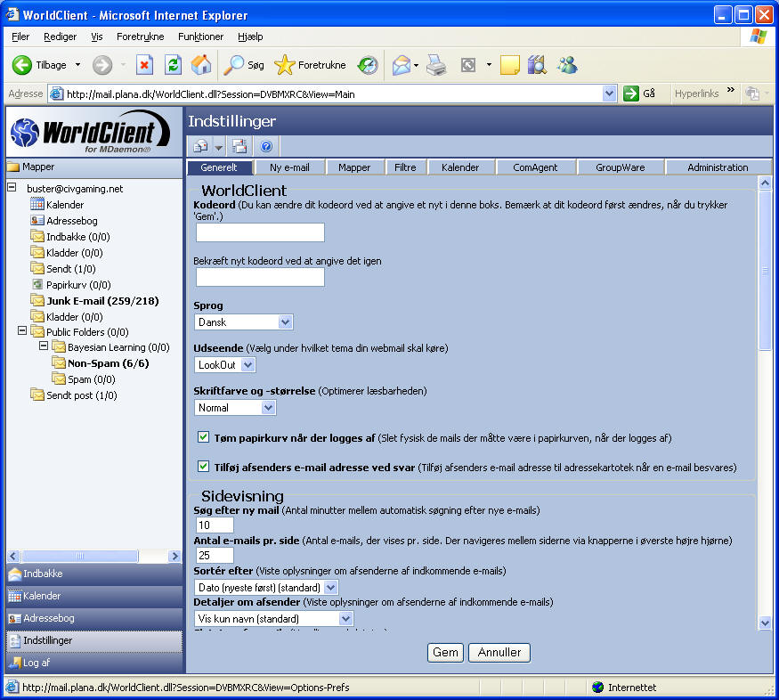Toggle Tøm papirkurv når der logges af
779x700 pixels.
203,438
